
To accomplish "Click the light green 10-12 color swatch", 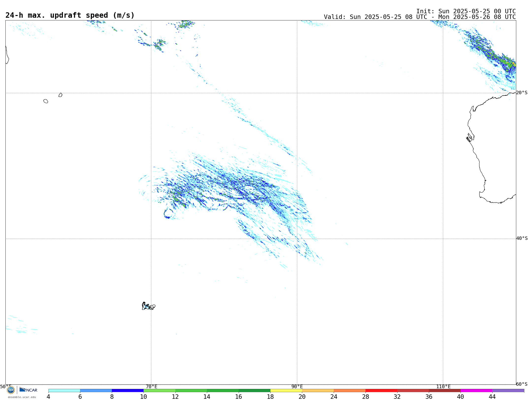I will (159, 391).
